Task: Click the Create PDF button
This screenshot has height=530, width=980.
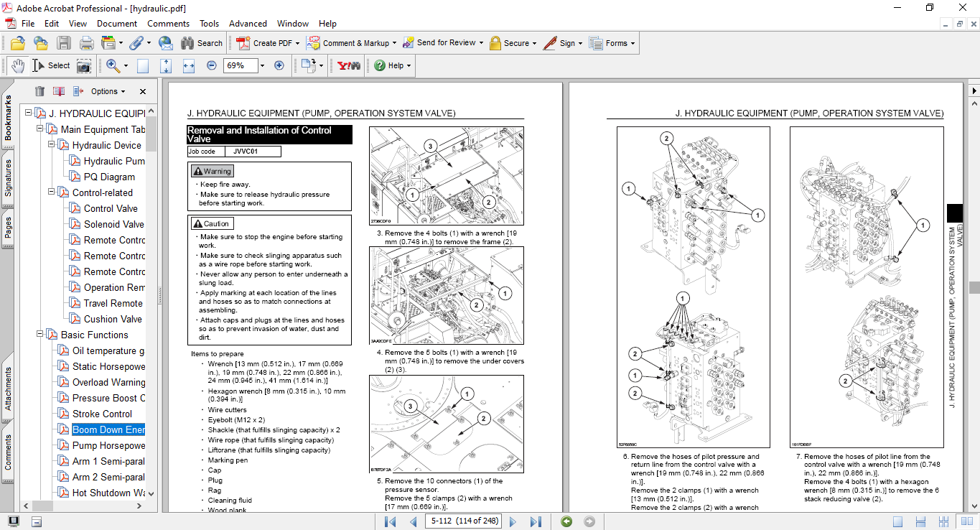Action: click(x=264, y=43)
